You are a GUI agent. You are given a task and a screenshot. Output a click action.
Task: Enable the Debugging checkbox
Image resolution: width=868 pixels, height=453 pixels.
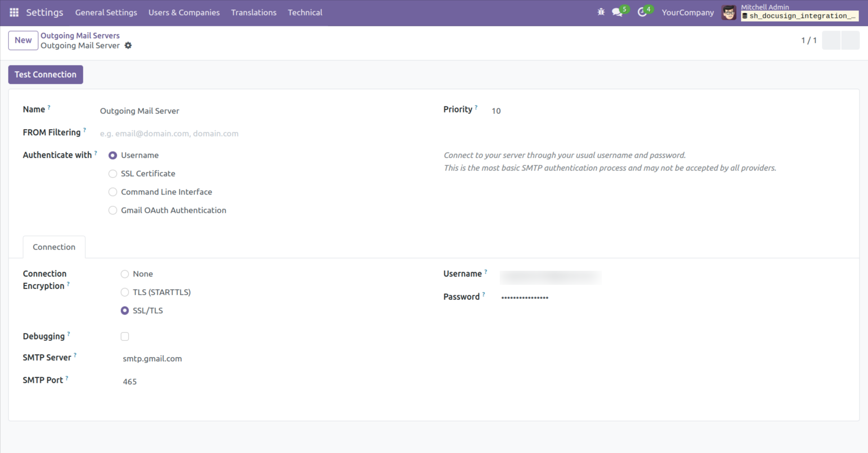click(125, 336)
